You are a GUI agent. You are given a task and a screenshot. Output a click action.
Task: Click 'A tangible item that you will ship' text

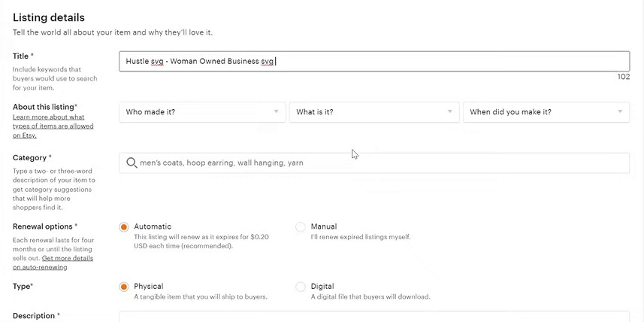[201, 296]
